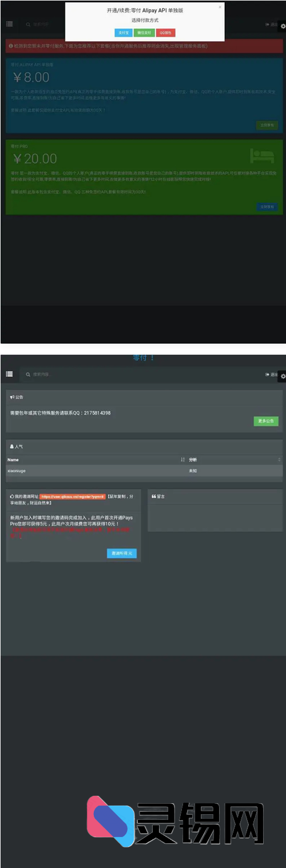Click quote icon beside 留言 heading
This screenshot has width=286, height=868.
click(154, 496)
